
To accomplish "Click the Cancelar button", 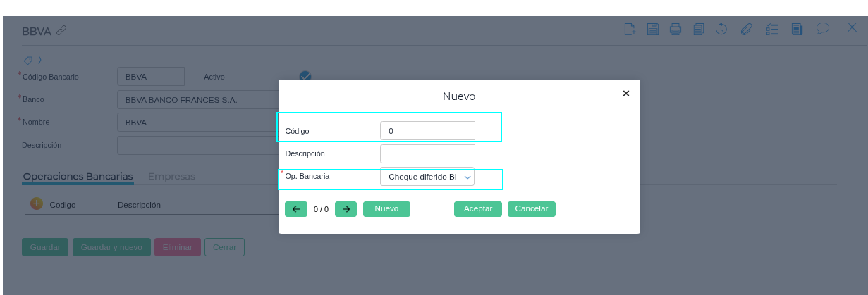I will 532,209.
